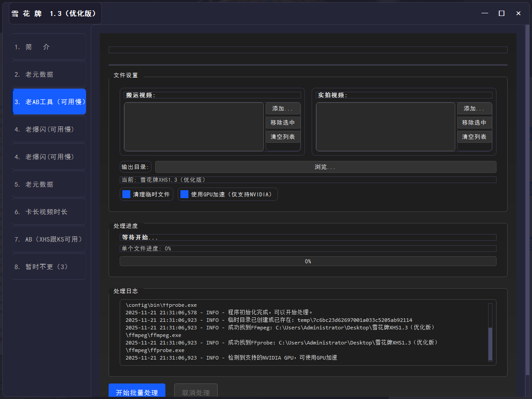This screenshot has height=399, width=532.
Task: Click 清空列表 for 实拍视频
Action: coord(474,137)
